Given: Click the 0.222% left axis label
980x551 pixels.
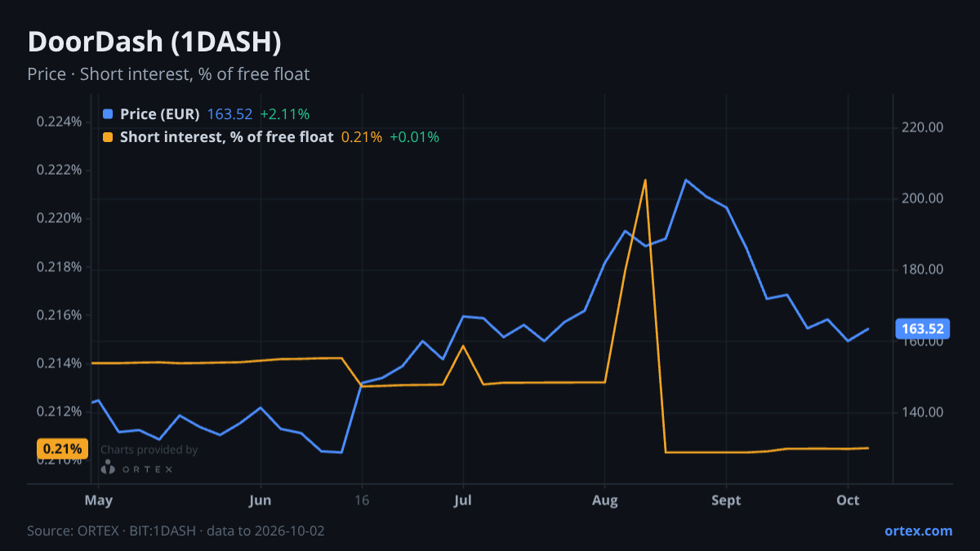Looking at the screenshot, I should [60, 171].
